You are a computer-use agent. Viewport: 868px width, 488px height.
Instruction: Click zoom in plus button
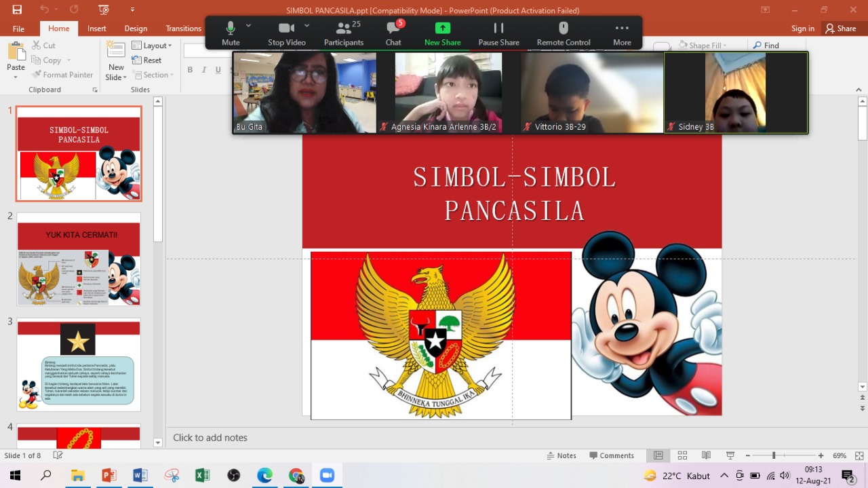(x=821, y=455)
